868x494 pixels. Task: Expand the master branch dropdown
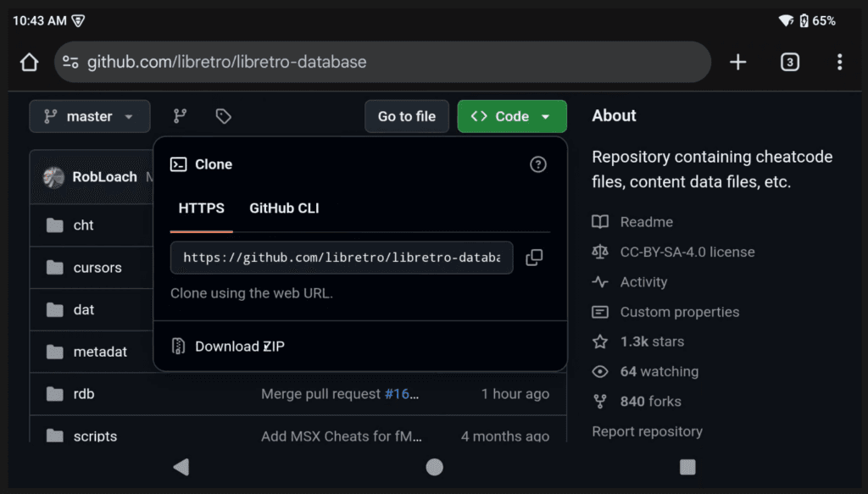point(90,116)
